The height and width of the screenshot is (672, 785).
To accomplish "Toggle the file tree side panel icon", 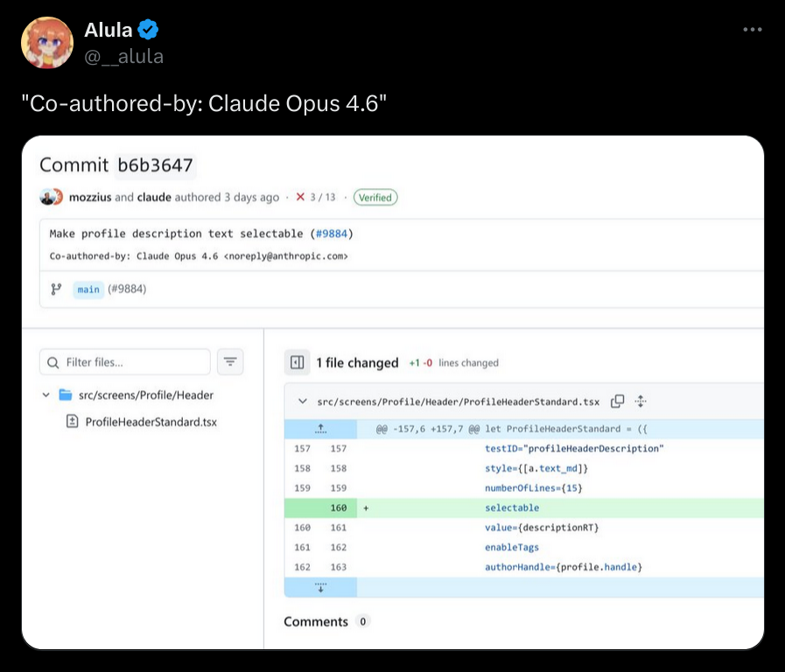I will tap(297, 362).
